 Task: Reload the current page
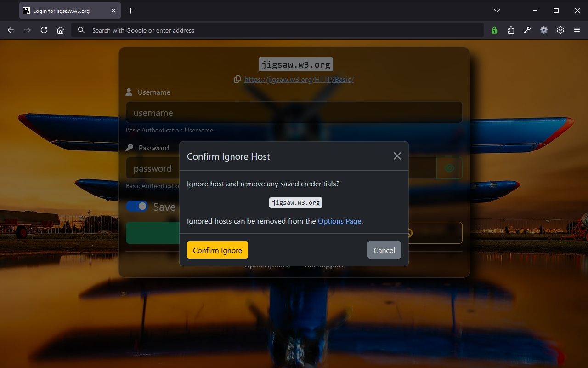44,30
